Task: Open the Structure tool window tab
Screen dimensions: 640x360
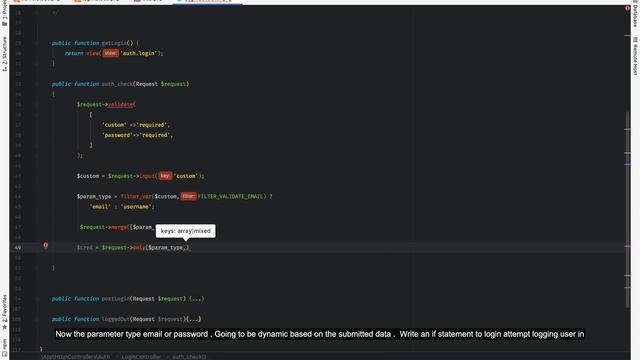Action: [x=4, y=53]
